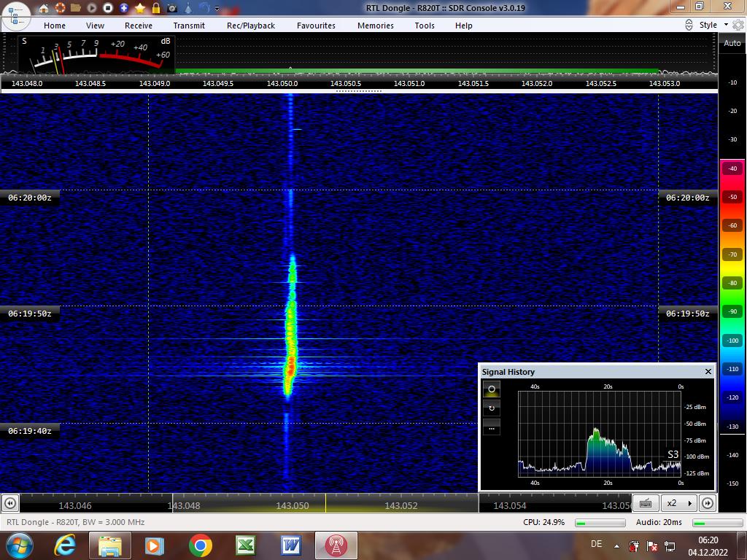Click the folder icon in quick toolbar
The width and height of the screenshot is (747, 560).
(75, 8)
